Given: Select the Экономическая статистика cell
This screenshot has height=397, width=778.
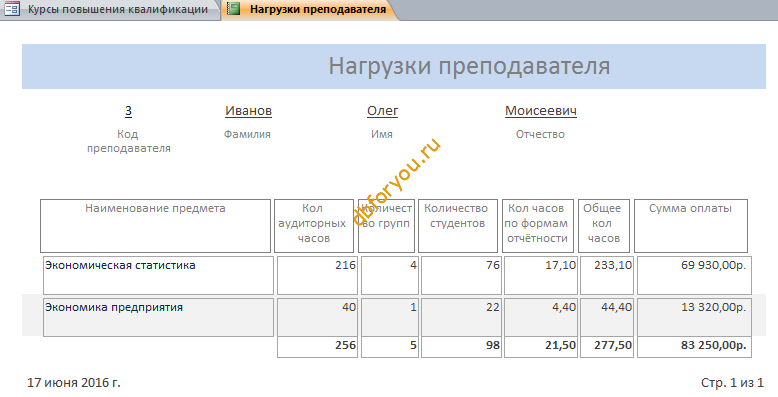Looking at the screenshot, I should click(x=158, y=275).
